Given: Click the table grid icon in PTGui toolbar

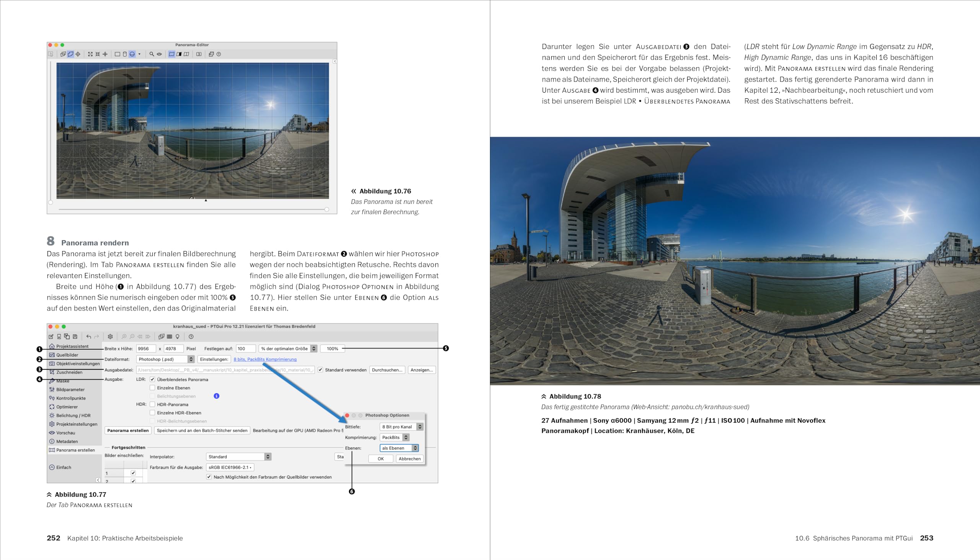Looking at the screenshot, I should pyautogui.click(x=169, y=336).
